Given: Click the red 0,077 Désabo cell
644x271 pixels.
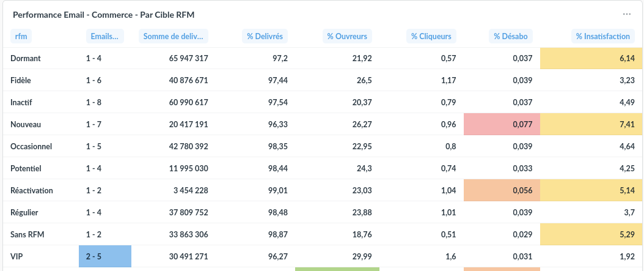Looking at the screenshot, I should pyautogui.click(x=502, y=124).
